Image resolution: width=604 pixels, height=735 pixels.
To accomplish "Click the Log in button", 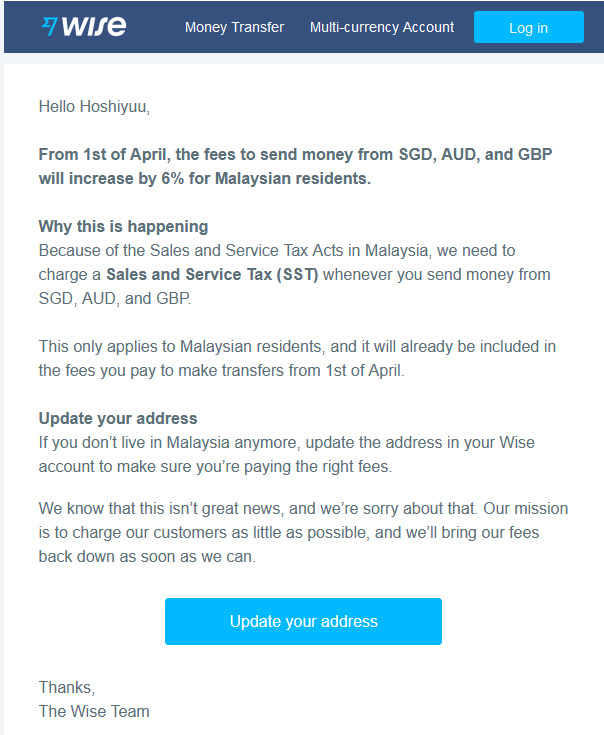I will (529, 27).
